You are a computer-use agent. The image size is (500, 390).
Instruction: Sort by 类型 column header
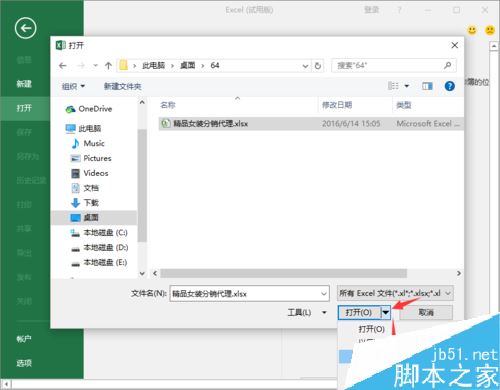click(404, 105)
